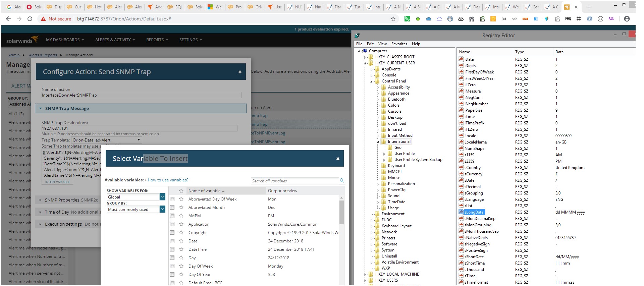Select the DateTime variable checkbox
Viewport: 644px width, 286px height.
coord(172,249)
